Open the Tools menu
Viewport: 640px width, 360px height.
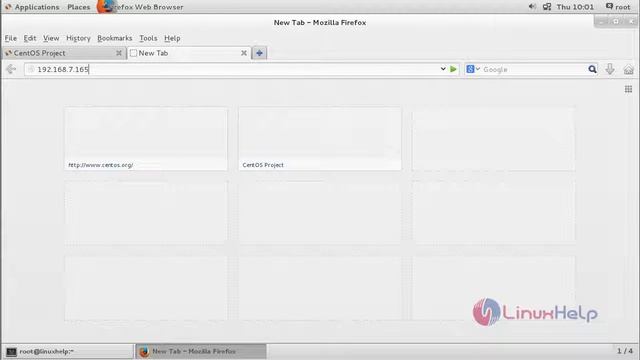pyautogui.click(x=148, y=38)
